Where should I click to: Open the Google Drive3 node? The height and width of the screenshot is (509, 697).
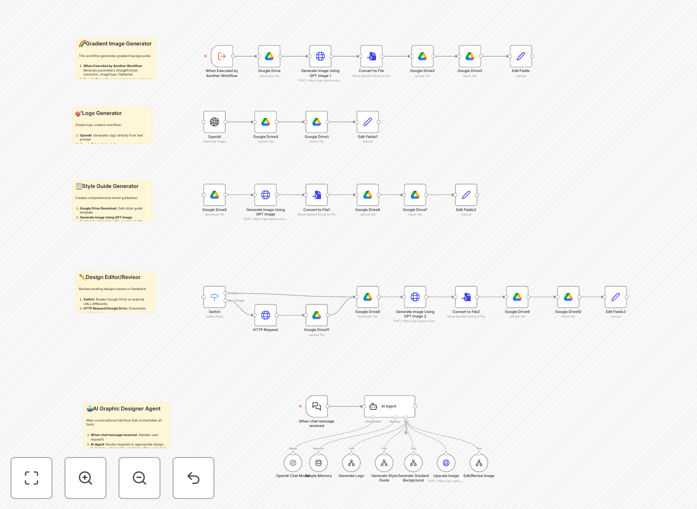pos(470,56)
